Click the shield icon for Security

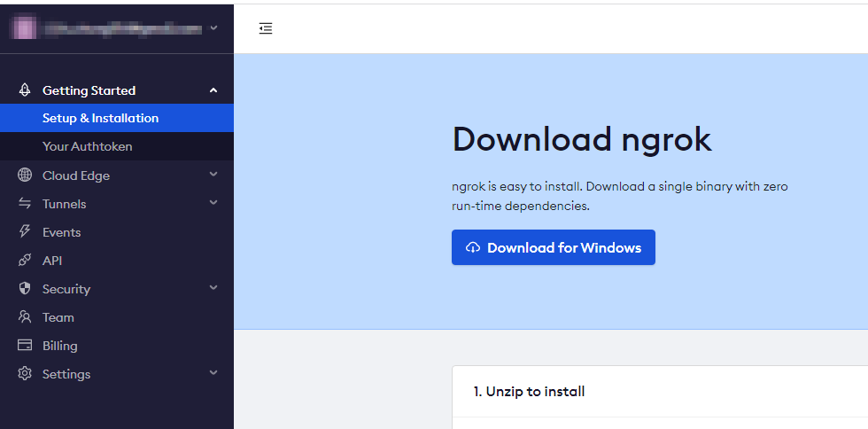[25, 288]
